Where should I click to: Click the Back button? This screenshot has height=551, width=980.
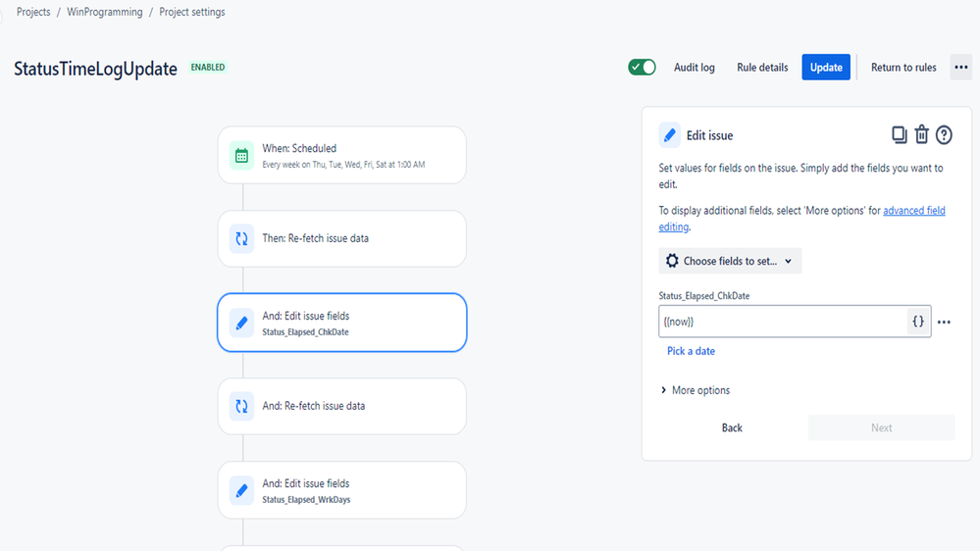pos(732,427)
